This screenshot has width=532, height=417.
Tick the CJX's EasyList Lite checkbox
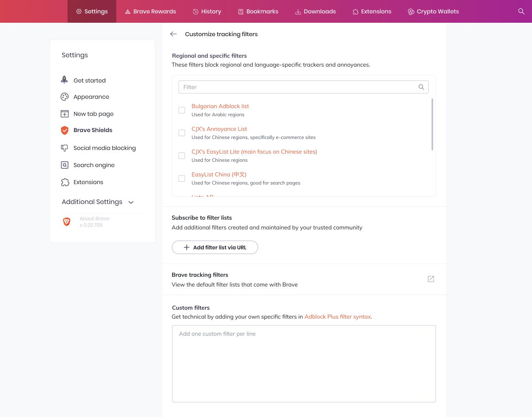click(182, 156)
